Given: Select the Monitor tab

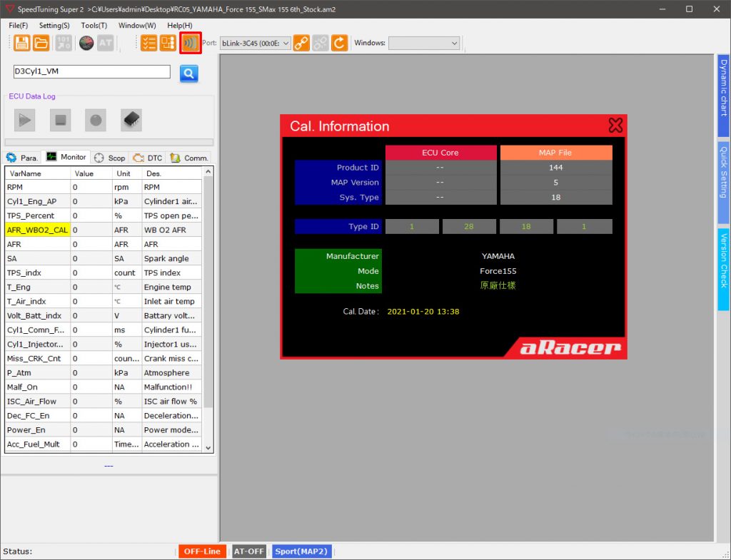Looking at the screenshot, I should pos(66,157).
